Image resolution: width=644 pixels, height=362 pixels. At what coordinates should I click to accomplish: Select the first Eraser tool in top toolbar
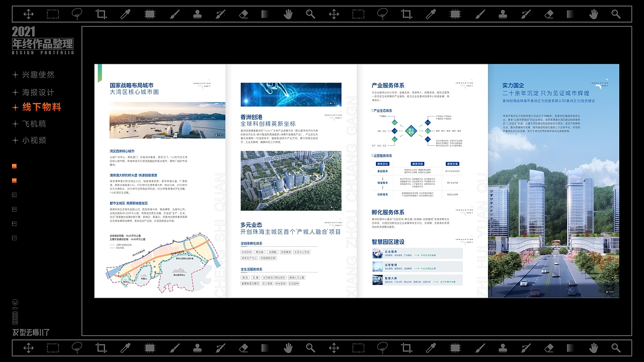[x=244, y=14]
